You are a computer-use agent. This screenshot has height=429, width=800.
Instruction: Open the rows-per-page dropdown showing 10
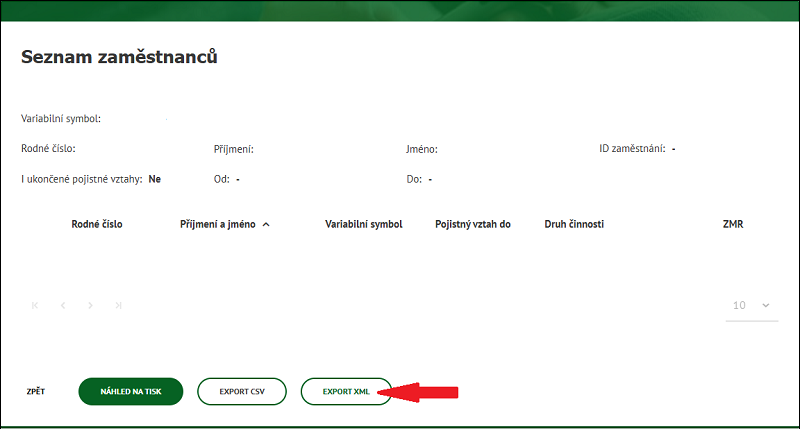click(x=751, y=305)
